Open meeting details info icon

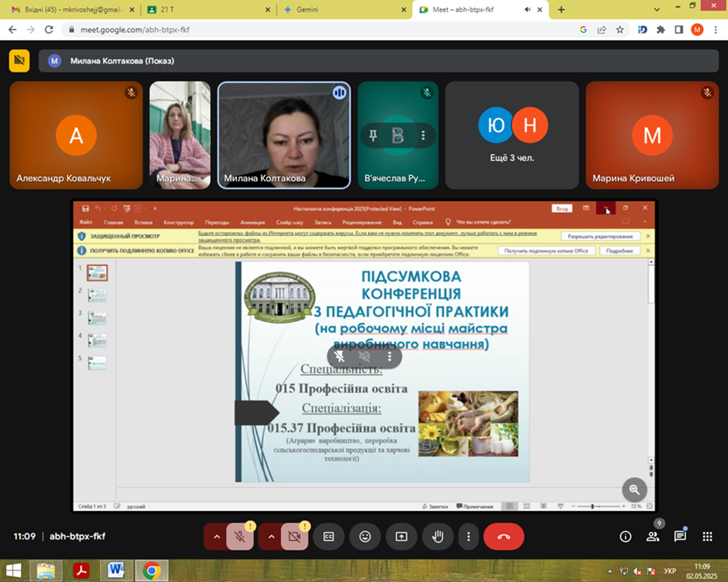[x=625, y=536]
